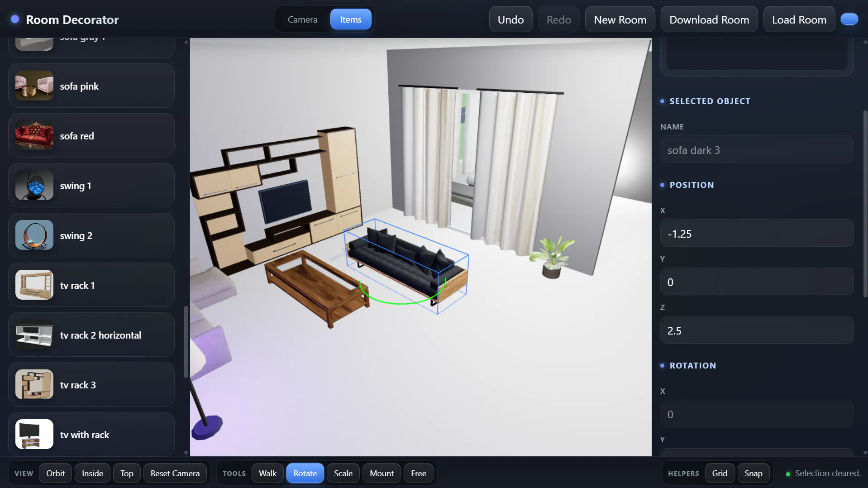Click the Rotation X input field
The width and height of the screenshot is (868, 488).
(757, 414)
